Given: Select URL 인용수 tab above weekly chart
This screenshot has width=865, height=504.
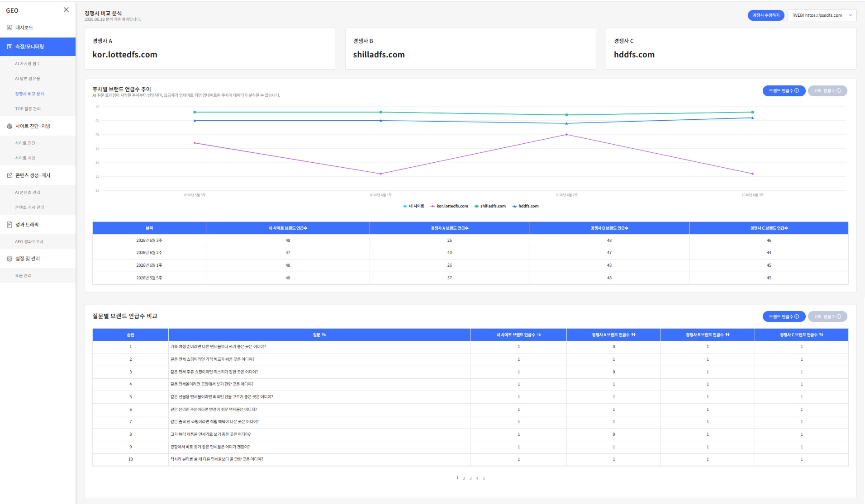Looking at the screenshot, I should pos(827,91).
